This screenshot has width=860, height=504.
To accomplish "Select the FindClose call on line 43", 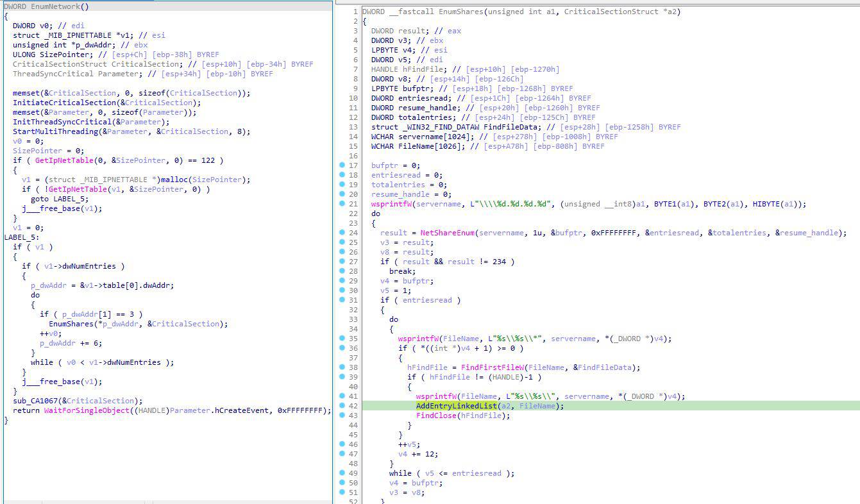I will tap(435, 416).
